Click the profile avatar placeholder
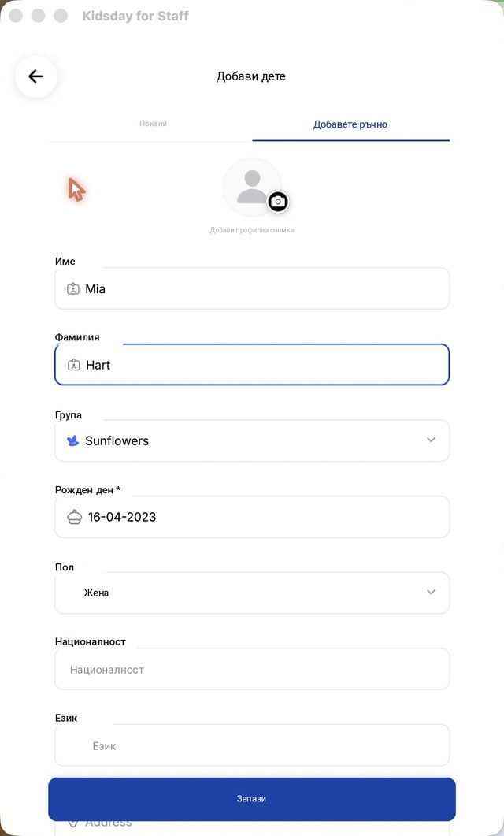The width and height of the screenshot is (504, 836). point(252,188)
